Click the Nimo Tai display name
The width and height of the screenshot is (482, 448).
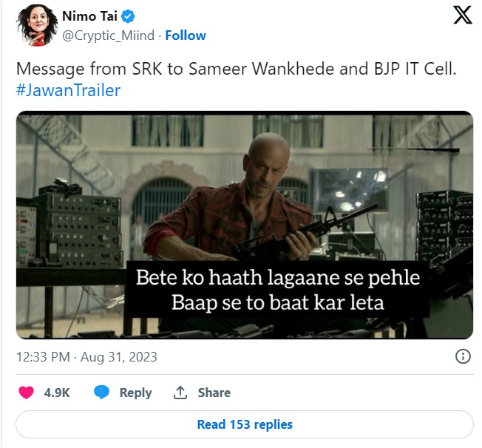point(89,16)
